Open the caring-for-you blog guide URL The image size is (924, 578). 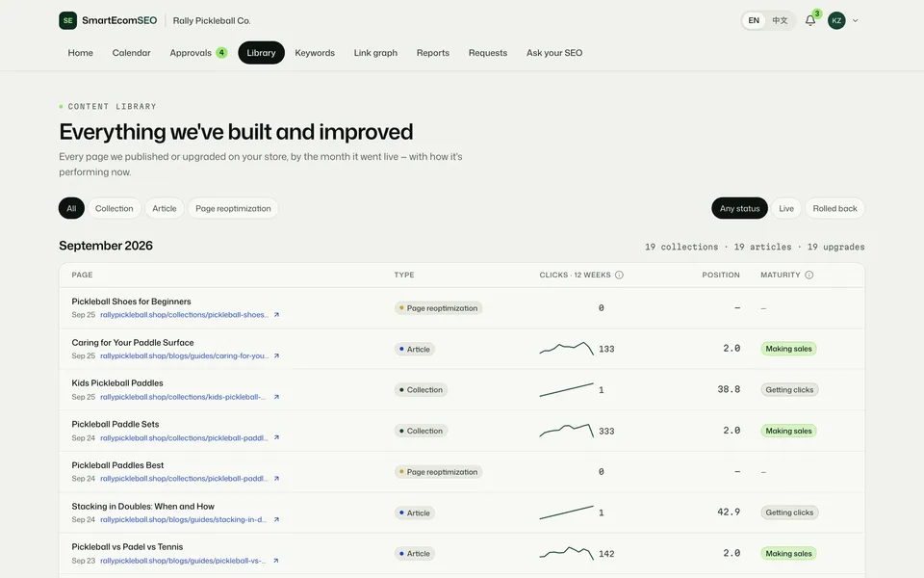(x=185, y=356)
